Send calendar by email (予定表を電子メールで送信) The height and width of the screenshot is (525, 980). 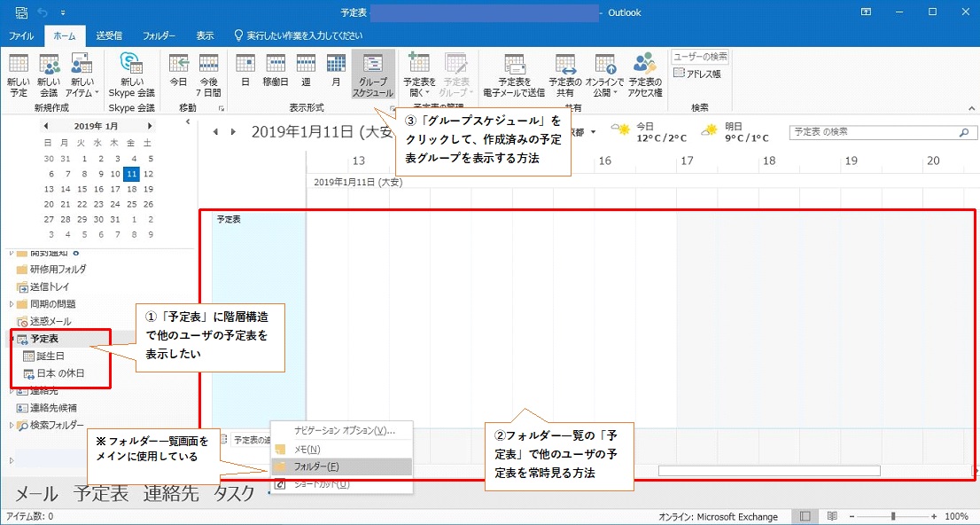click(x=514, y=75)
